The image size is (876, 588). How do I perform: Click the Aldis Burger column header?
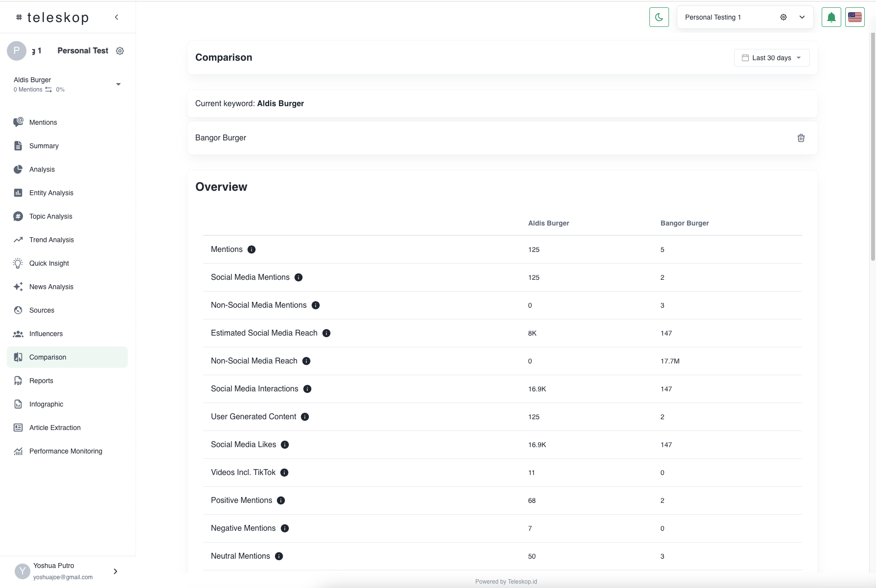tap(549, 223)
